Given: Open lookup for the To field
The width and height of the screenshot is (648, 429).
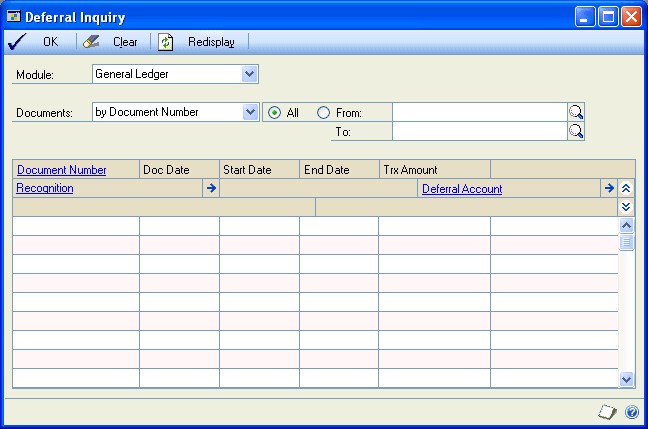Looking at the screenshot, I should 576,131.
